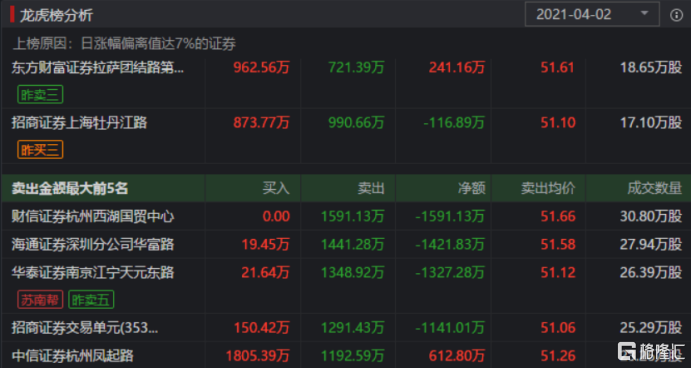Click the 龙虎榜分析 panel title
This screenshot has width=692, height=368.
tap(56, 15)
